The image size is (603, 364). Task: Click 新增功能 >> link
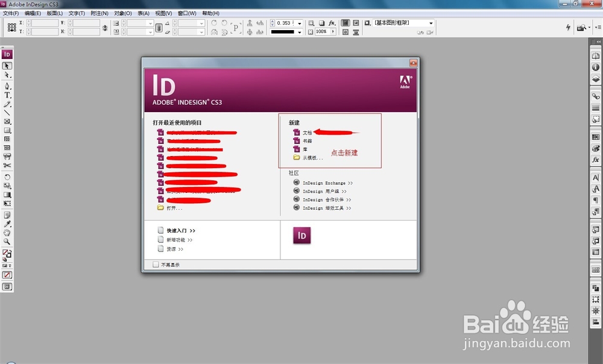click(179, 240)
